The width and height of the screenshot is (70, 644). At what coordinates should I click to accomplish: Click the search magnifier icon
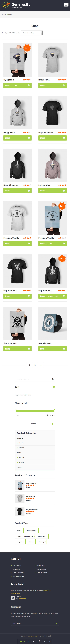tap(53, 379)
